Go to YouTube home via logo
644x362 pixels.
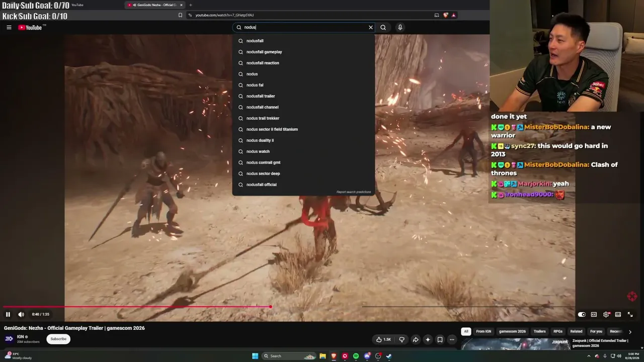(30, 28)
